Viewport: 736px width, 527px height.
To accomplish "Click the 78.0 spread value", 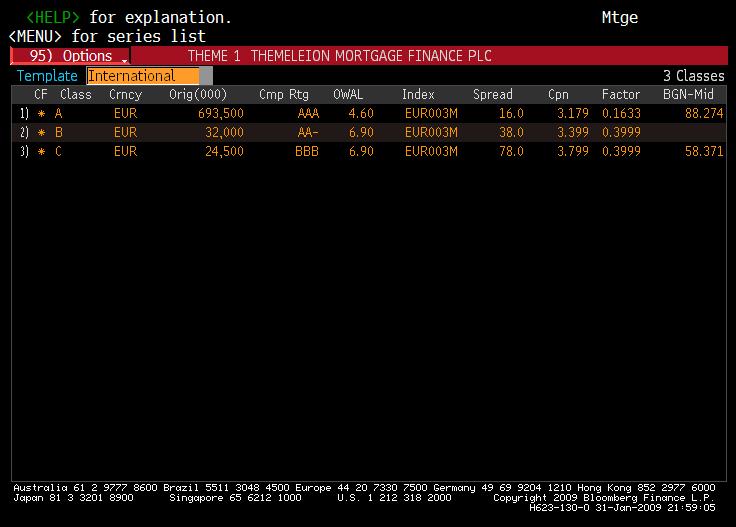I will coord(511,152).
